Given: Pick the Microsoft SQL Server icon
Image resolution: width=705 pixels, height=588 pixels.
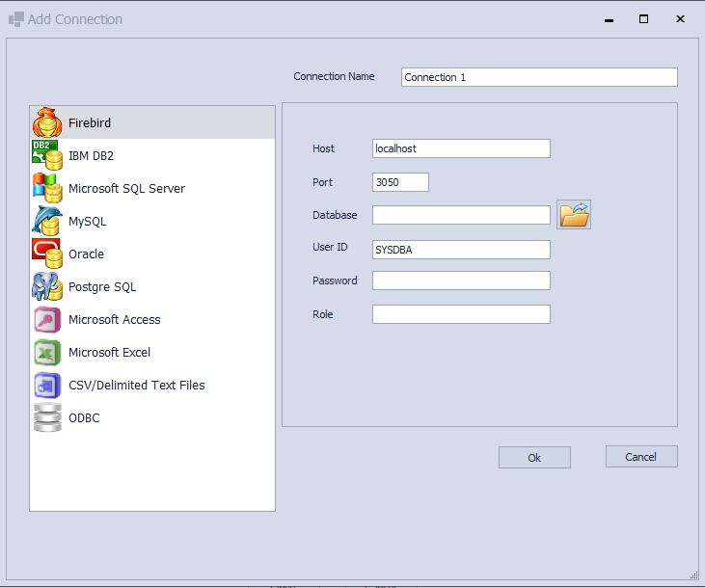Looking at the screenshot, I should (47, 188).
